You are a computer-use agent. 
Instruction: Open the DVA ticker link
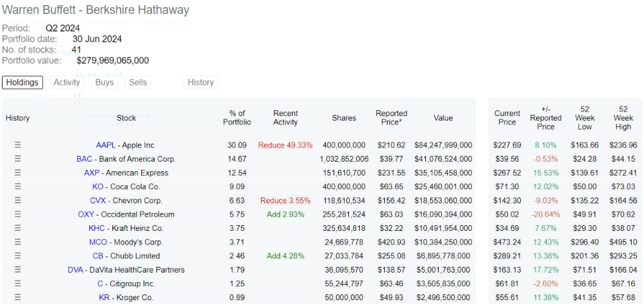pos(76,270)
